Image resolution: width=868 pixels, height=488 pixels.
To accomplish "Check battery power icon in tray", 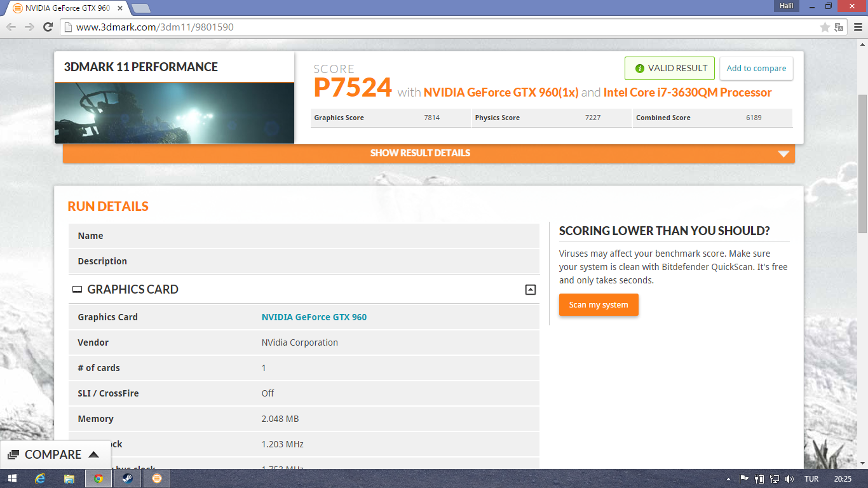I will click(759, 479).
